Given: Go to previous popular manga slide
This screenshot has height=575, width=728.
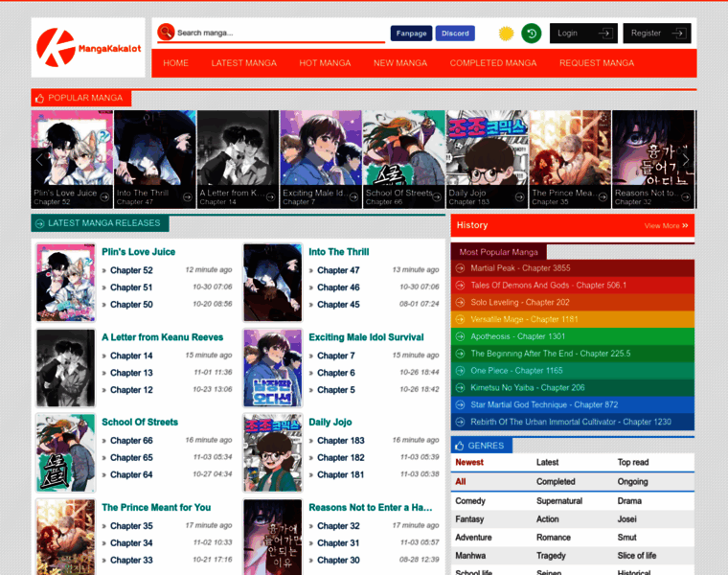Looking at the screenshot, I should (x=39, y=160).
